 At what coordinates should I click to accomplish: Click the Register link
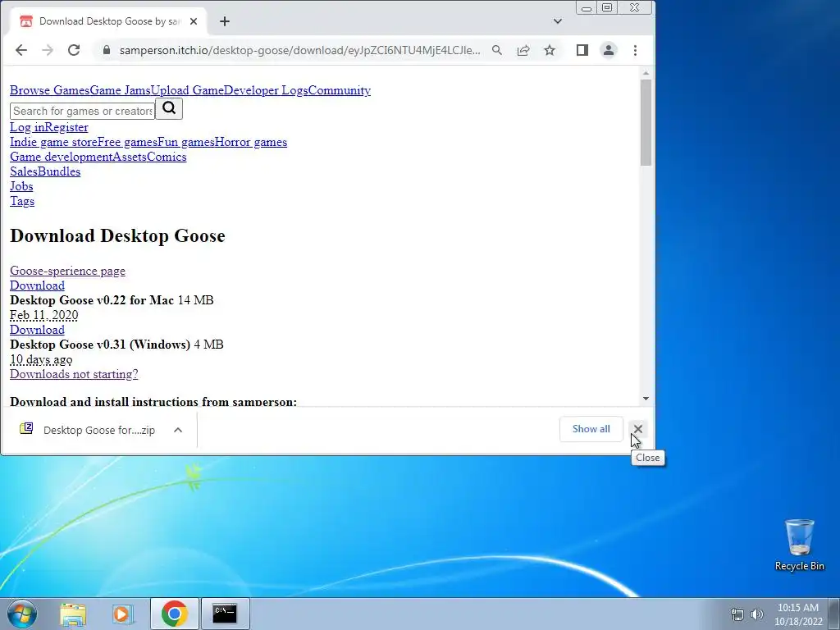tap(67, 127)
